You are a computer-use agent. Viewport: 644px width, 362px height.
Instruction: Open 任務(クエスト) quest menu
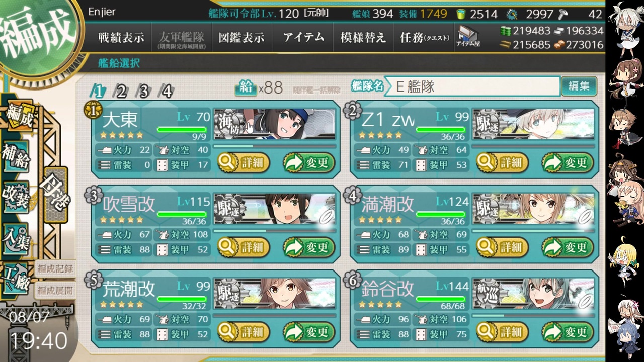pos(424,38)
